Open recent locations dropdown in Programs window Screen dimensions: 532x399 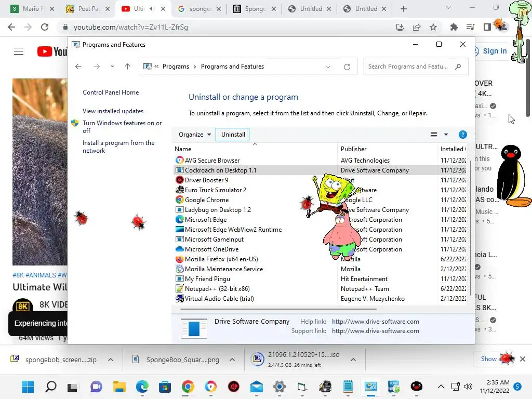pyautogui.click(x=112, y=66)
